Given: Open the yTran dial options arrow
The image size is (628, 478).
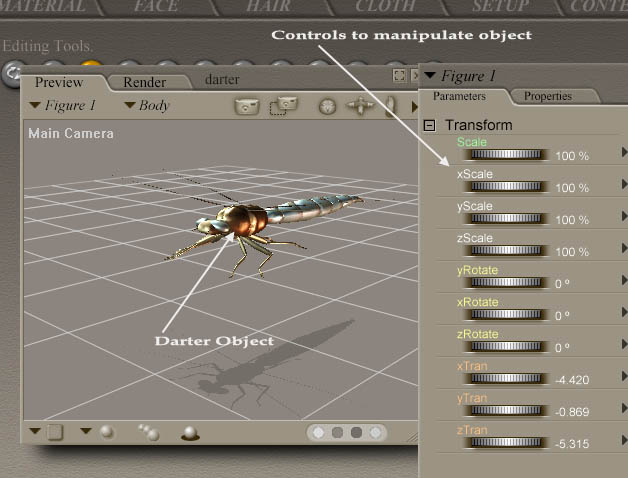Looking at the screenshot, I should click(x=624, y=408).
